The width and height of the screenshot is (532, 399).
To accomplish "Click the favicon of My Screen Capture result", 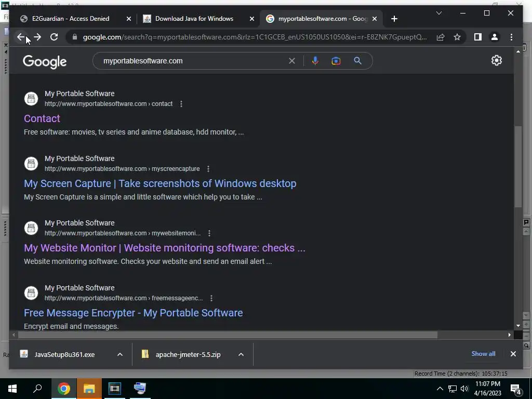I will [31, 164].
